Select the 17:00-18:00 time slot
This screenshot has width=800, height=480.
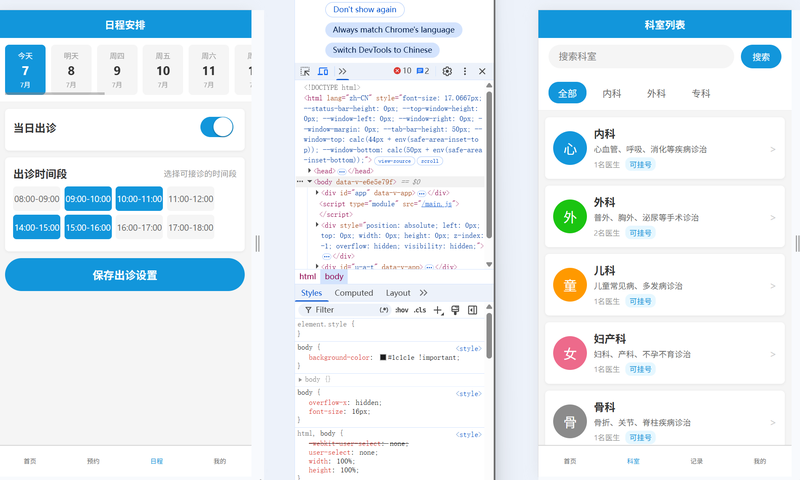pyautogui.click(x=191, y=228)
